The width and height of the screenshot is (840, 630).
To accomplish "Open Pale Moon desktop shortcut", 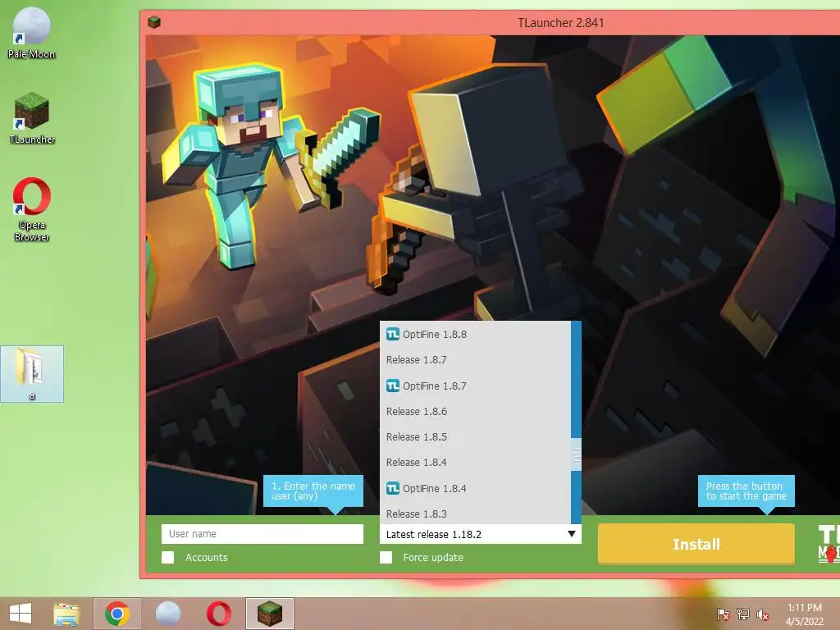I will tap(32, 32).
